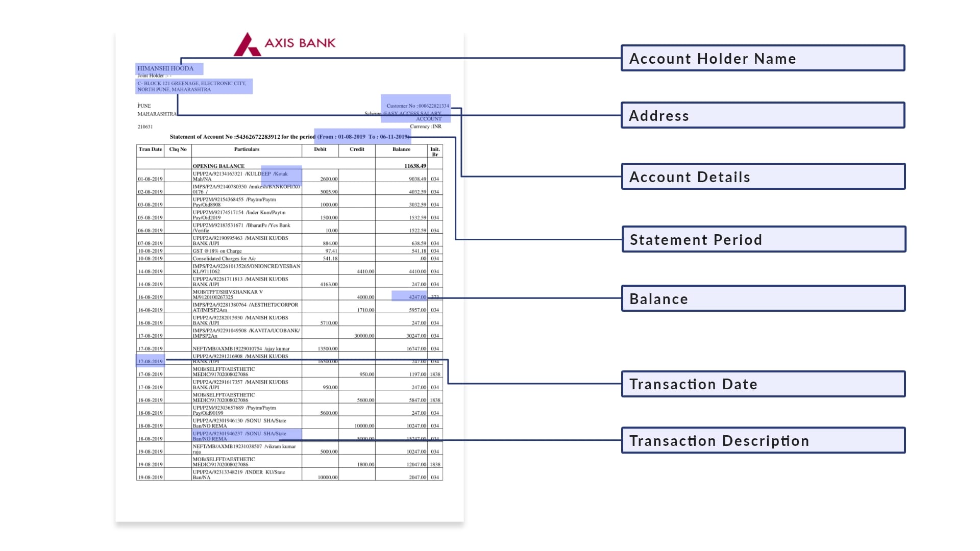Click the Account Holder Name callout box

tap(763, 58)
